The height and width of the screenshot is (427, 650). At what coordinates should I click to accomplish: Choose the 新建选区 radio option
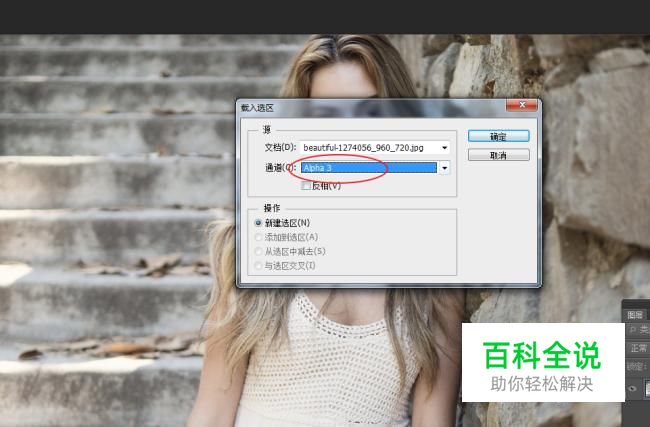tap(258, 223)
